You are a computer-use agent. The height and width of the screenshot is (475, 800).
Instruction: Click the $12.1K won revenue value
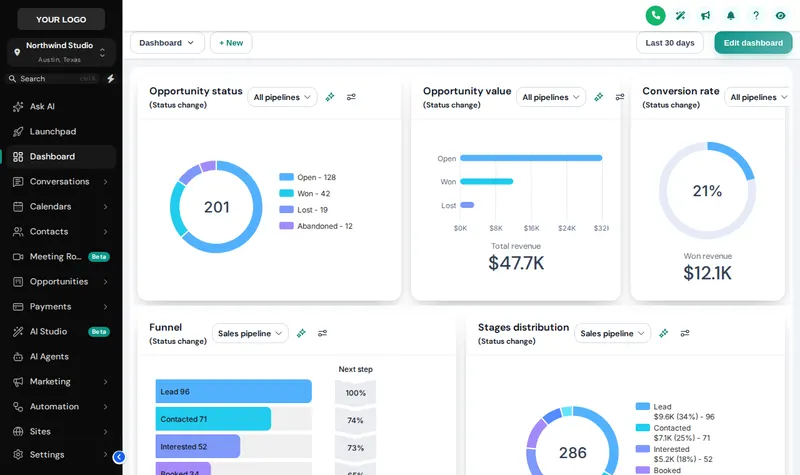(707, 273)
